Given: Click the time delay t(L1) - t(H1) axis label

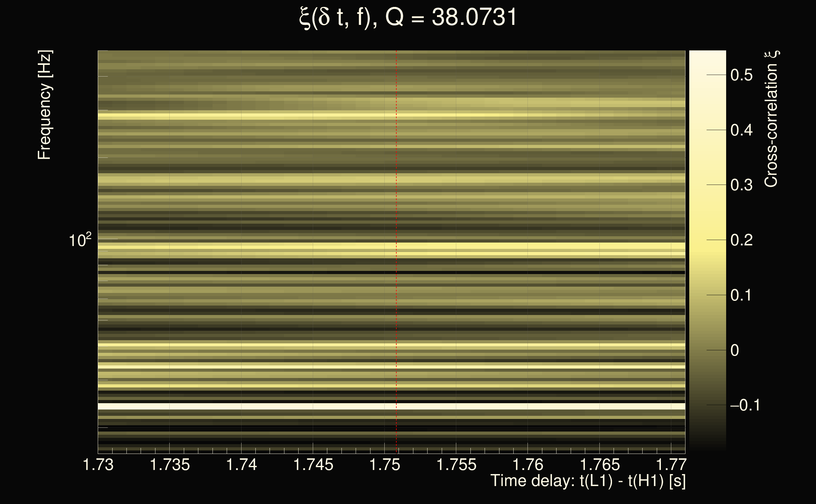Looking at the screenshot, I should pos(588,481).
